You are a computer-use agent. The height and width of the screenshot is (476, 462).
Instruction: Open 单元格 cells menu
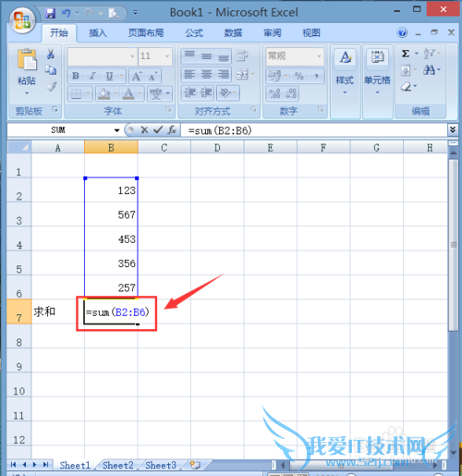[x=377, y=71]
